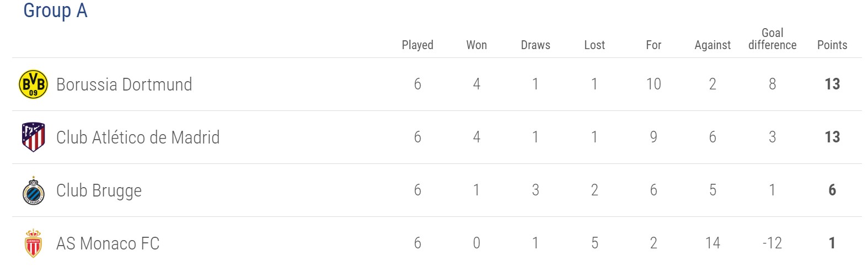Screen dimensions: 868x271
Task: Open the Borussia Dortmund team link
Action: click(124, 84)
